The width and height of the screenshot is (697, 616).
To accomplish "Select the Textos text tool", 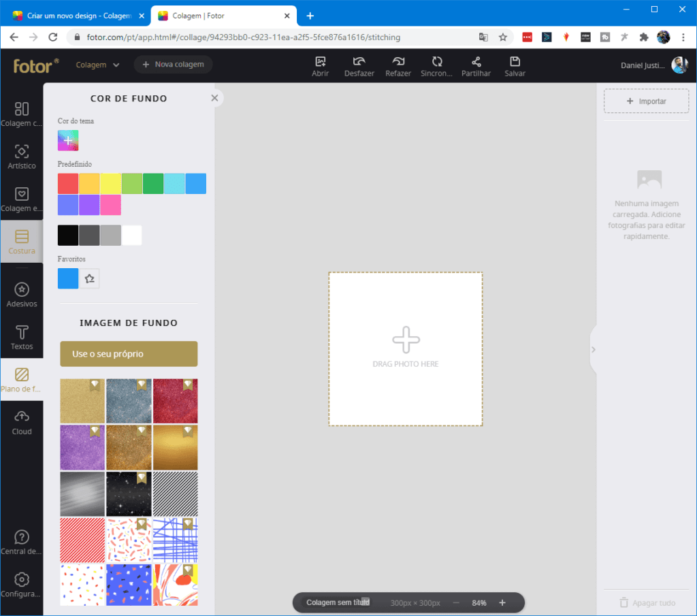I will pos(21,338).
